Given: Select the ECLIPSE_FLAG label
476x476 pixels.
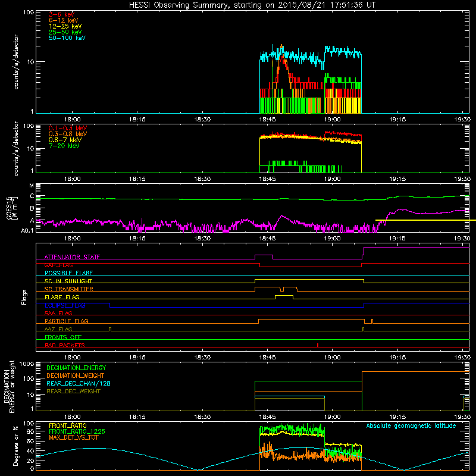Looking at the screenshot, I should pos(65,305).
